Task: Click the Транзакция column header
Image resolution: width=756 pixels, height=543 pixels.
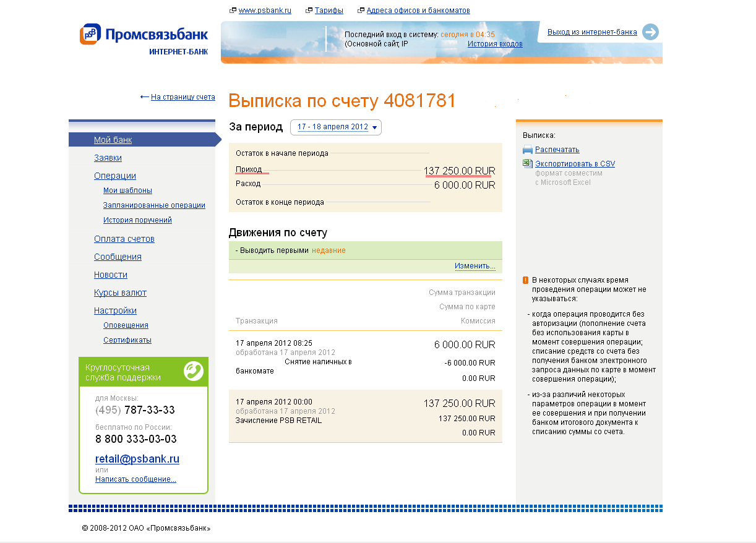Action: [257, 321]
